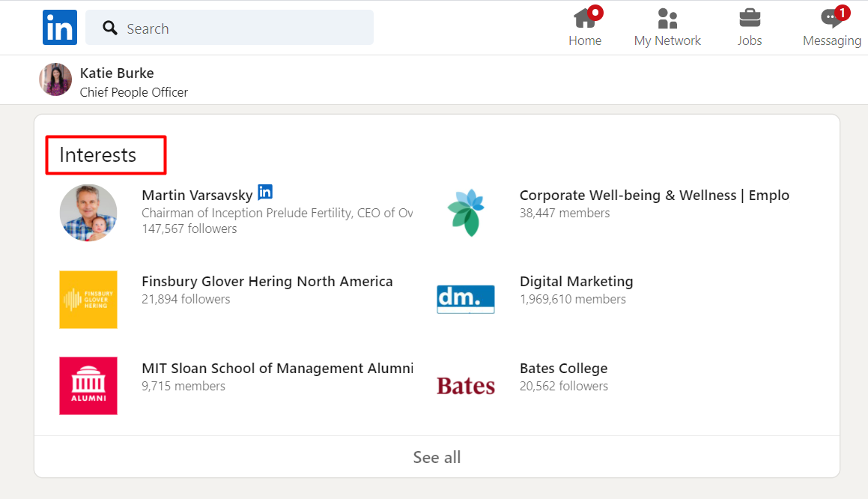Click See all interests button
The image size is (868, 499).
click(437, 457)
